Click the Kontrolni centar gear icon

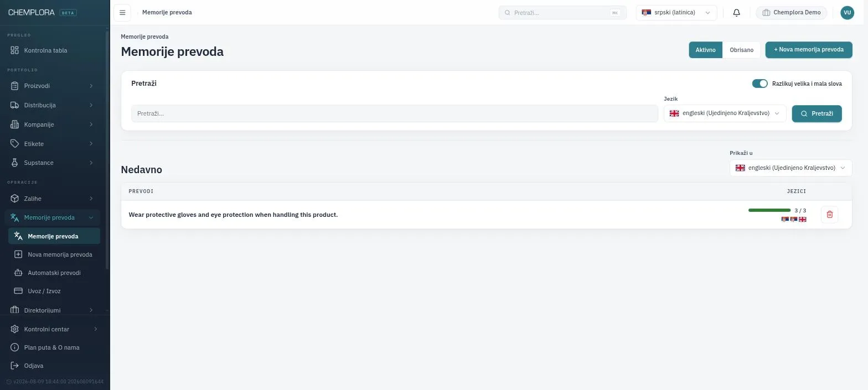[x=15, y=329]
